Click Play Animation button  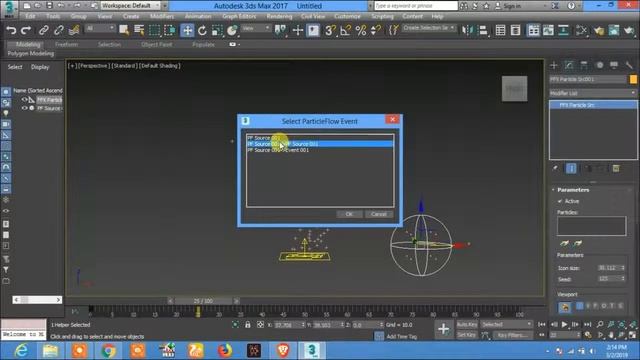564,324
